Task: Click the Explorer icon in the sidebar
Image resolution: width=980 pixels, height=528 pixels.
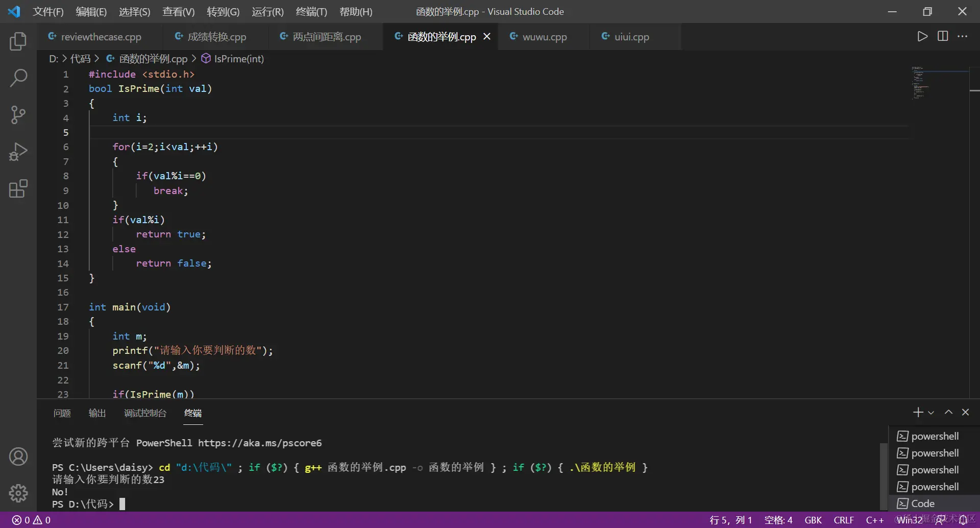Action: 18,41
